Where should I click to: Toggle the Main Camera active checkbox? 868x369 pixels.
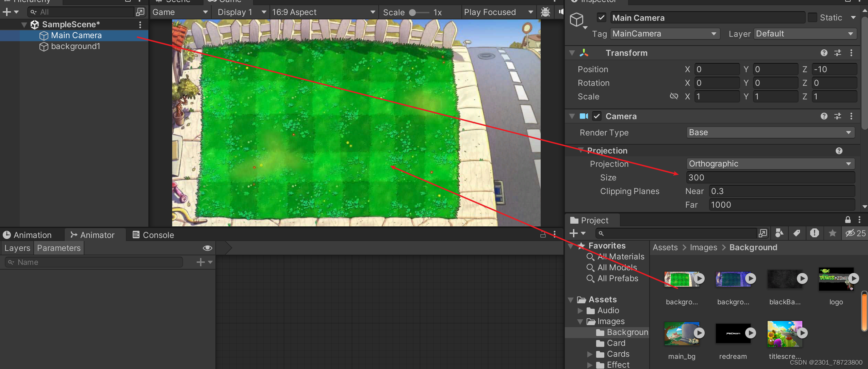(x=601, y=17)
